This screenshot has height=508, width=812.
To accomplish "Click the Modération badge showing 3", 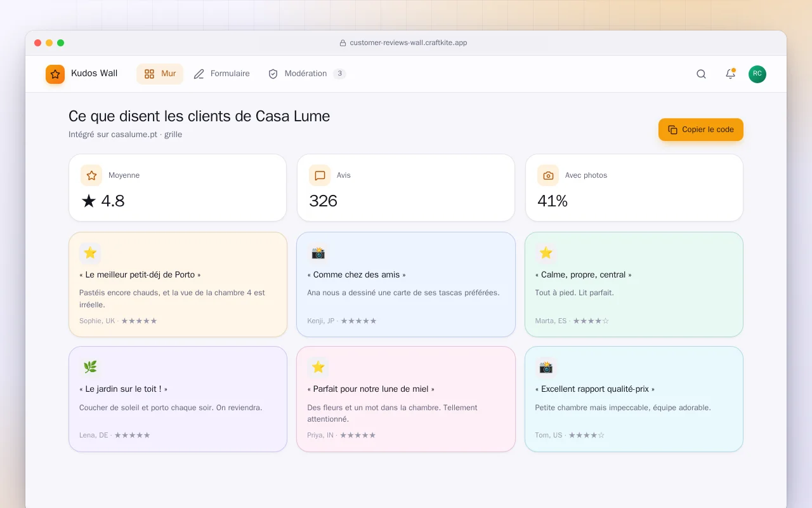I will click(x=339, y=74).
